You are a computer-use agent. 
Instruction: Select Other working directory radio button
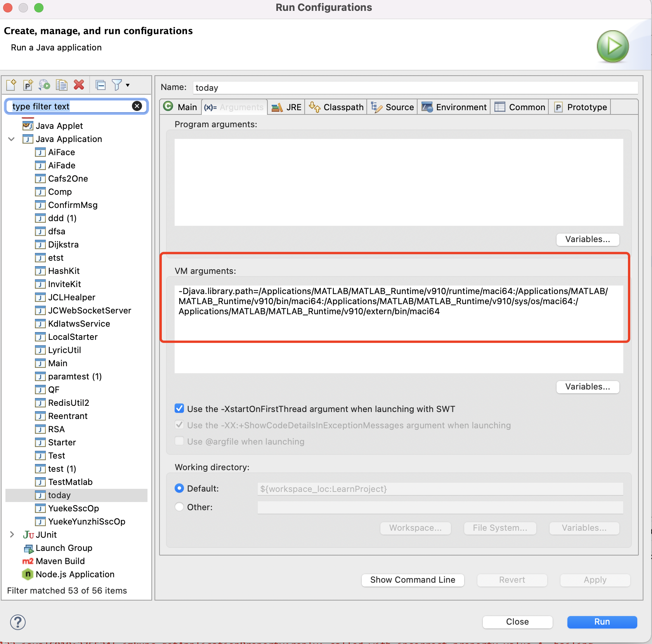click(x=179, y=507)
